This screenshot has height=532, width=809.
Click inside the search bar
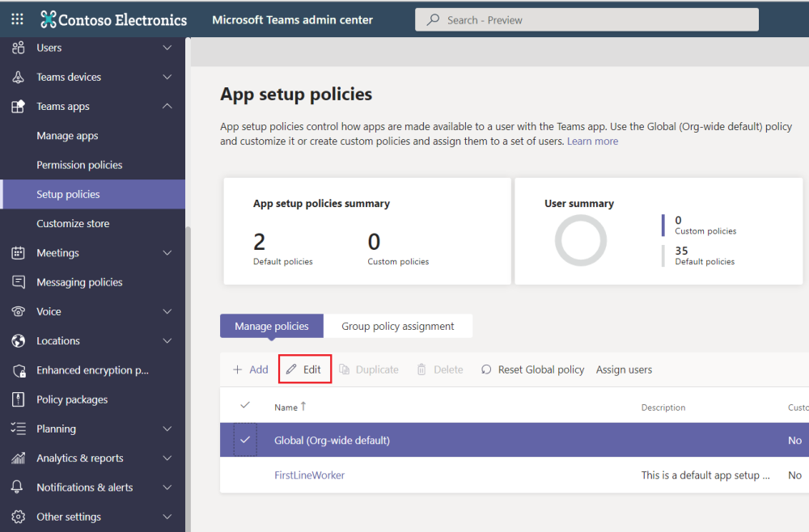(586, 19)
